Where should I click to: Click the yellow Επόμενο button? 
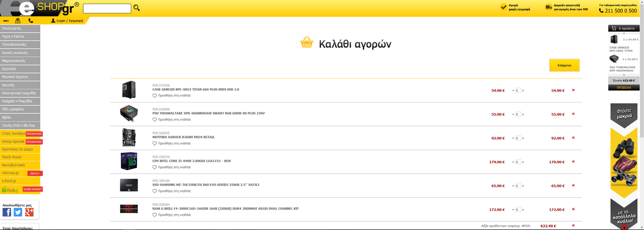coord(564,65)
